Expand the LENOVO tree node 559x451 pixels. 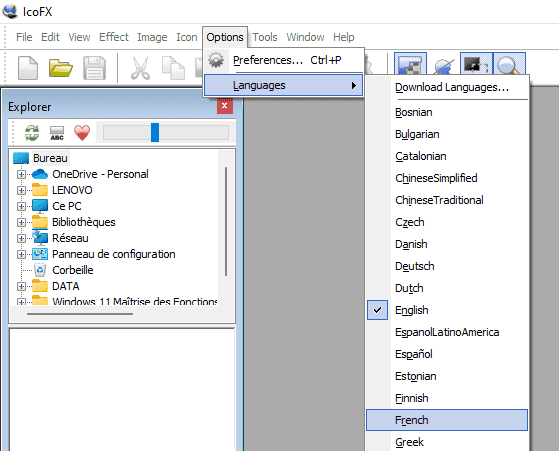(x=21, y=190)
